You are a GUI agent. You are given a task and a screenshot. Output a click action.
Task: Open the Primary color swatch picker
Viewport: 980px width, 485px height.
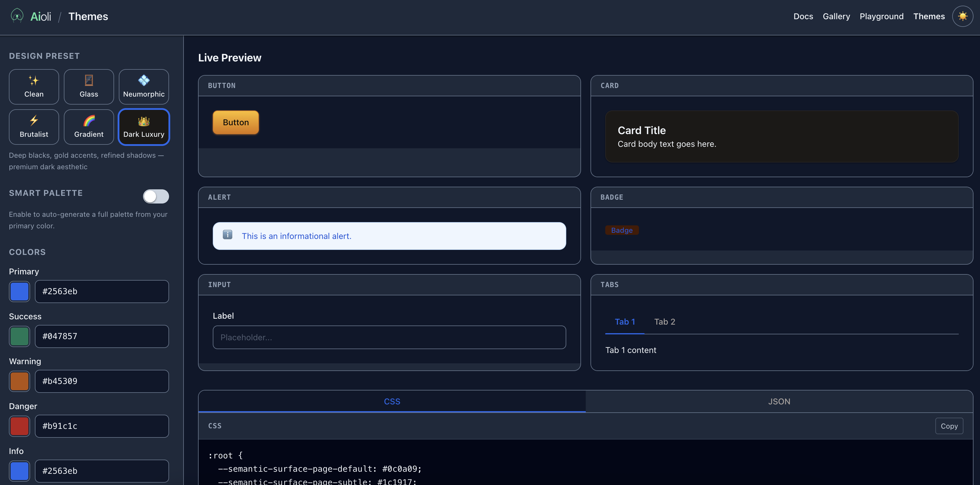[x=19, y=292]
